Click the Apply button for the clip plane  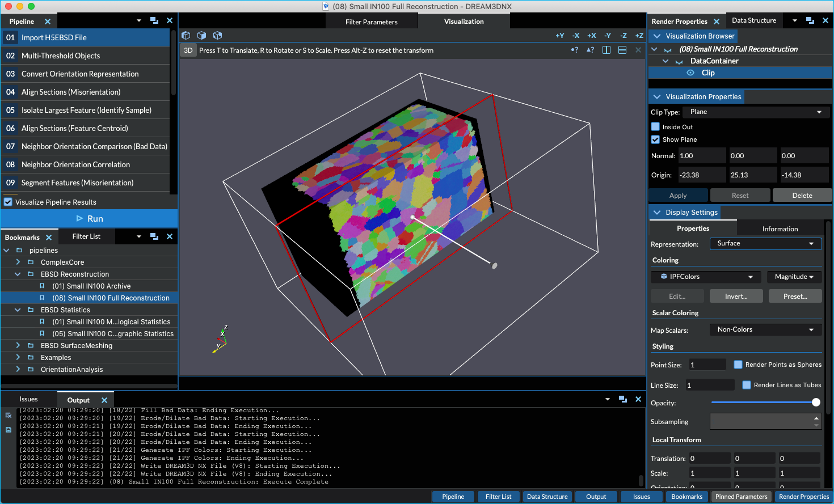coord(678,195)
